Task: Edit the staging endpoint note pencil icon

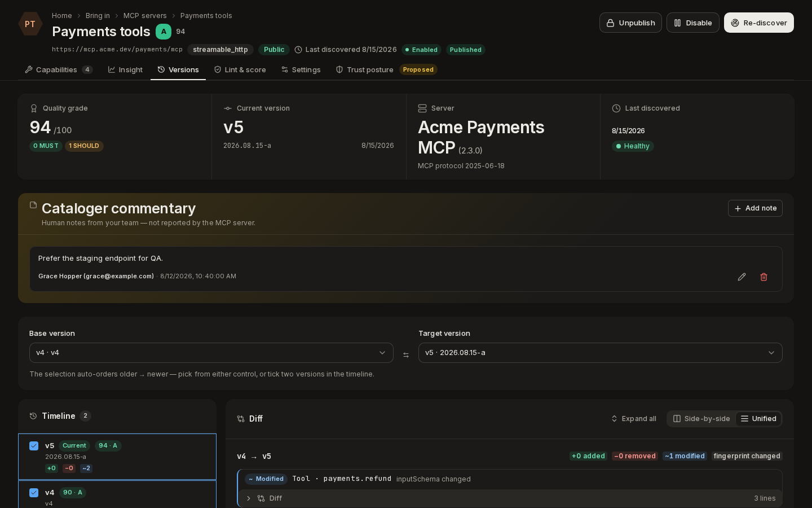Action: 742,277
